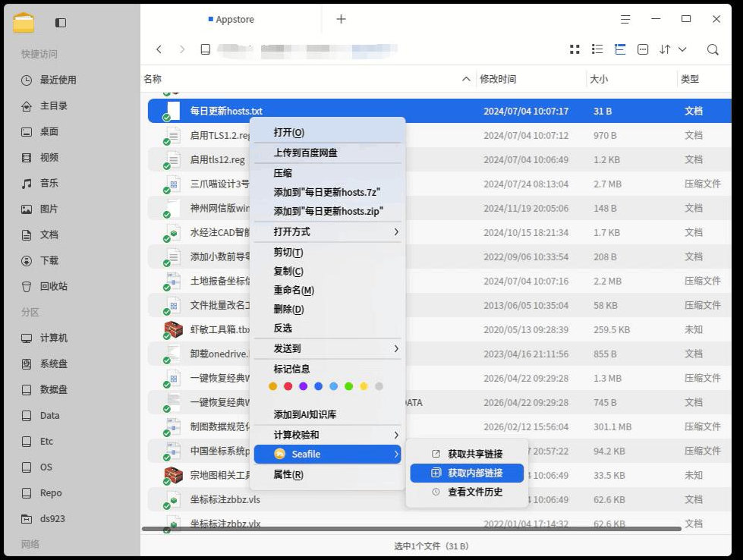This screenshot has height=560, width=743.
Task: Expand the 打开方式 submenu
Action: [327, 231]
